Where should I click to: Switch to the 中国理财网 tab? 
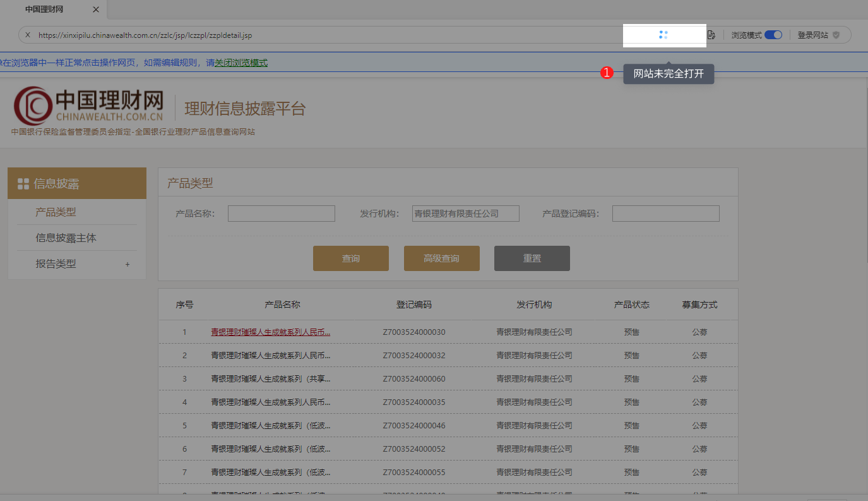tap(44, 9)
